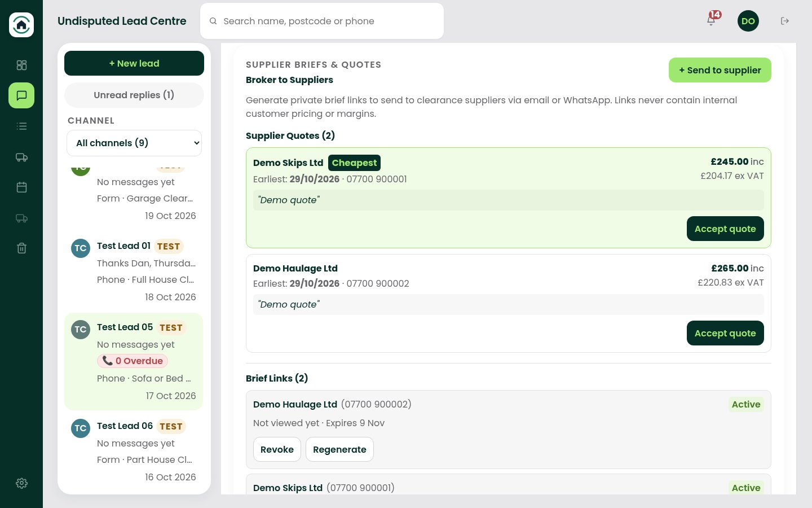The width and height of the screenshot is (812, 508).
Task: Click Active status on Demo Haulage link
Action: click(746, 404)
